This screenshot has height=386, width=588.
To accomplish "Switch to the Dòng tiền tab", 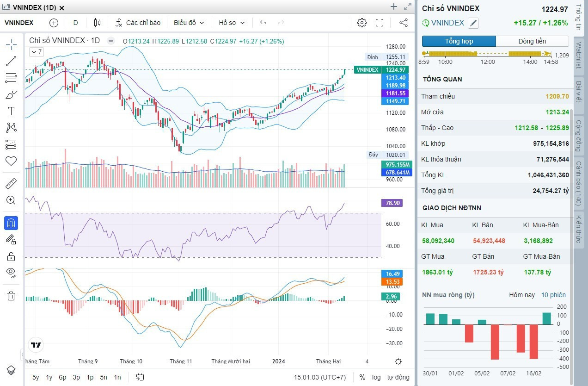I will (532, 41).
